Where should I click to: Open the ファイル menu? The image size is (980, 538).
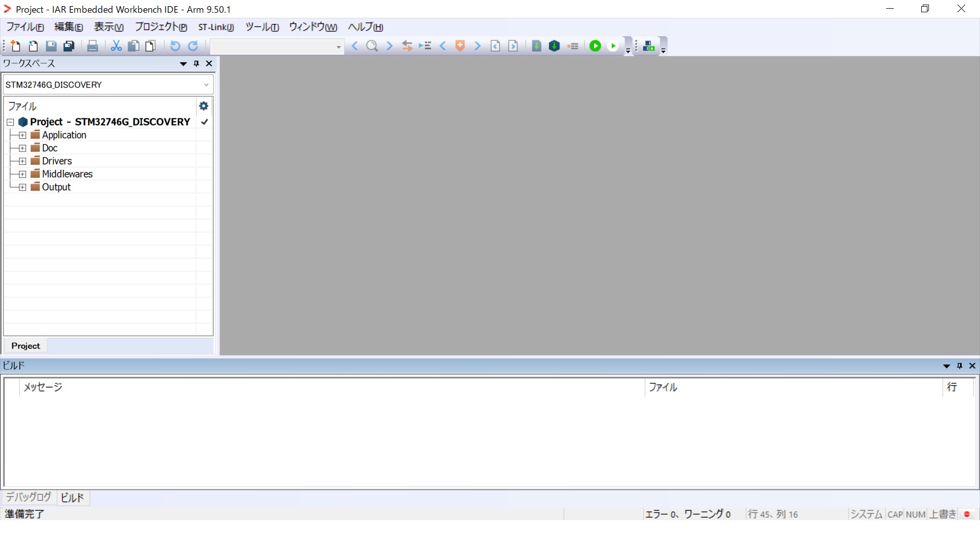[x=25, y=27]
